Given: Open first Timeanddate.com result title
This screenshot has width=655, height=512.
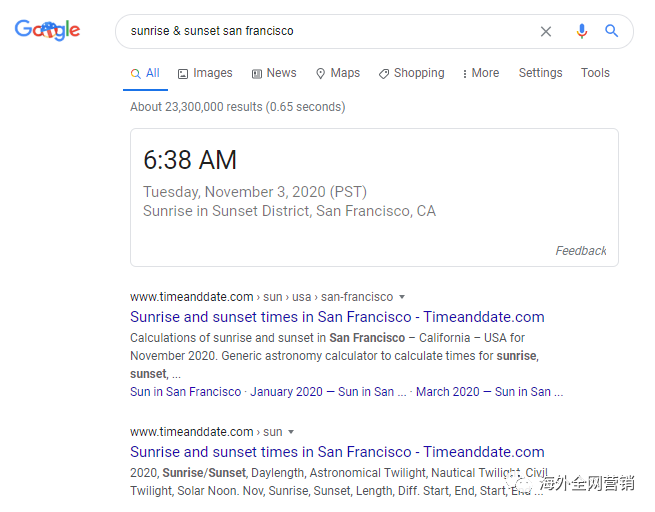Looking at the screenshot, I should (337, 317).
